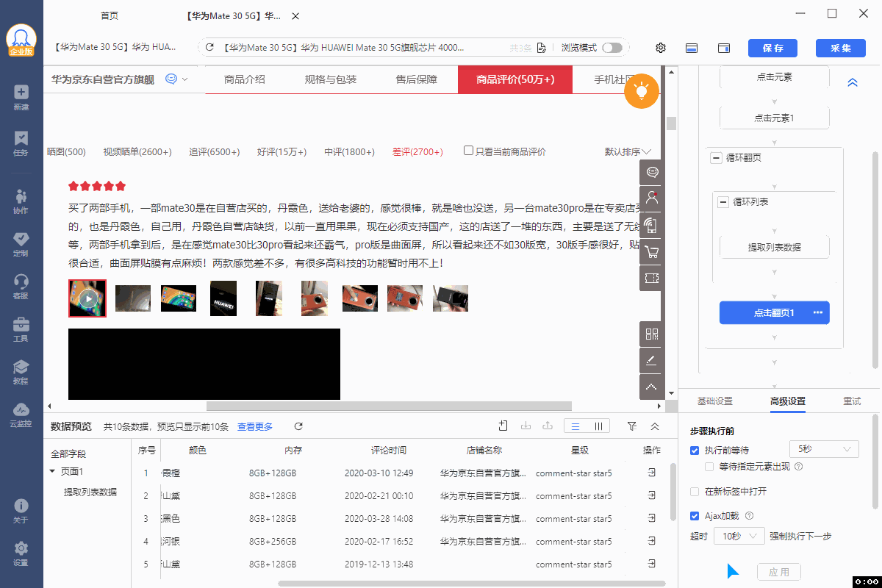Switch data preview to row list view

tap(576, 426)
